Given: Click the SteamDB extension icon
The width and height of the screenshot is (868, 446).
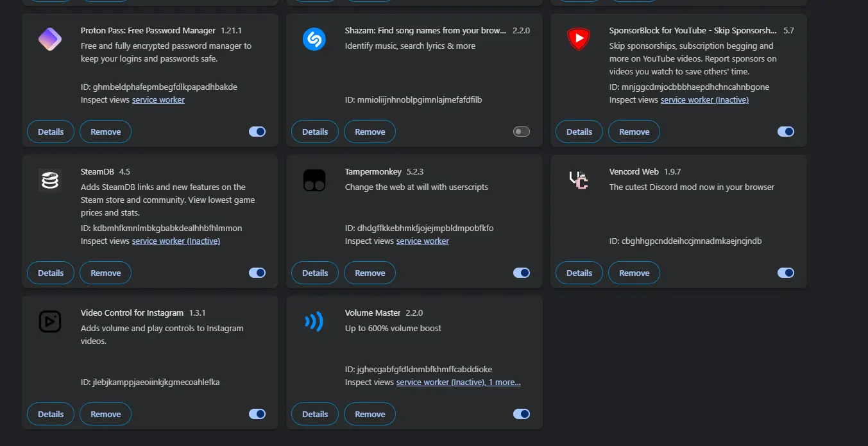Looking at the screenshot, I should click(50, 181).
